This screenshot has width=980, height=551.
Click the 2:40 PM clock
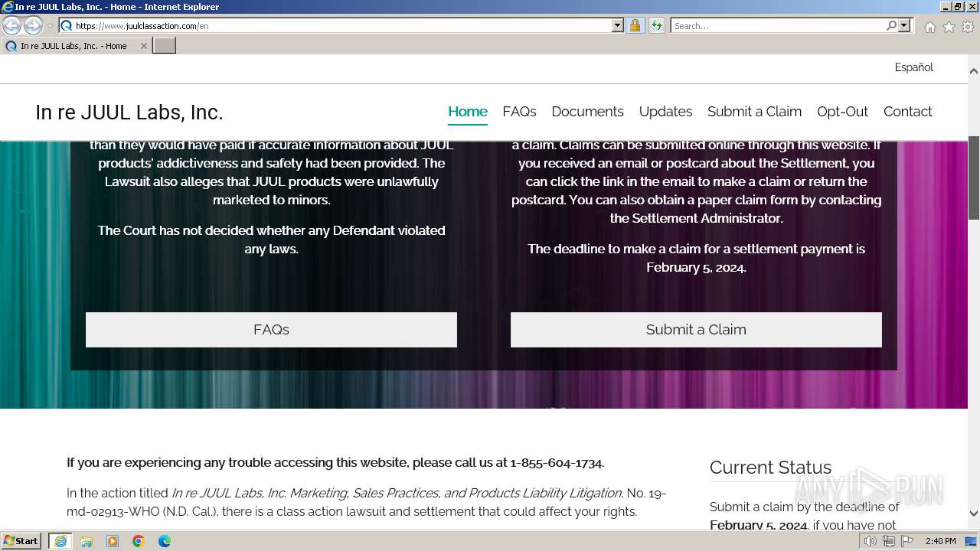tap(940, 541)
